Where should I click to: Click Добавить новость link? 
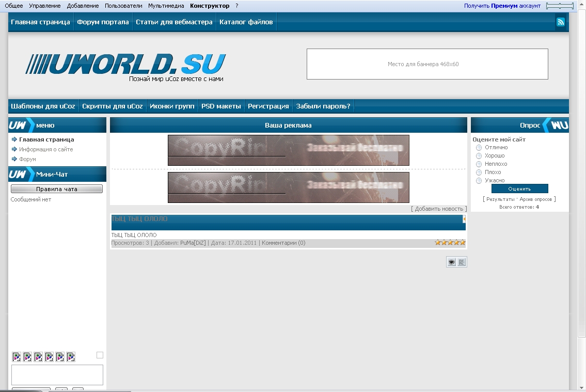click(x=439, y=209)
